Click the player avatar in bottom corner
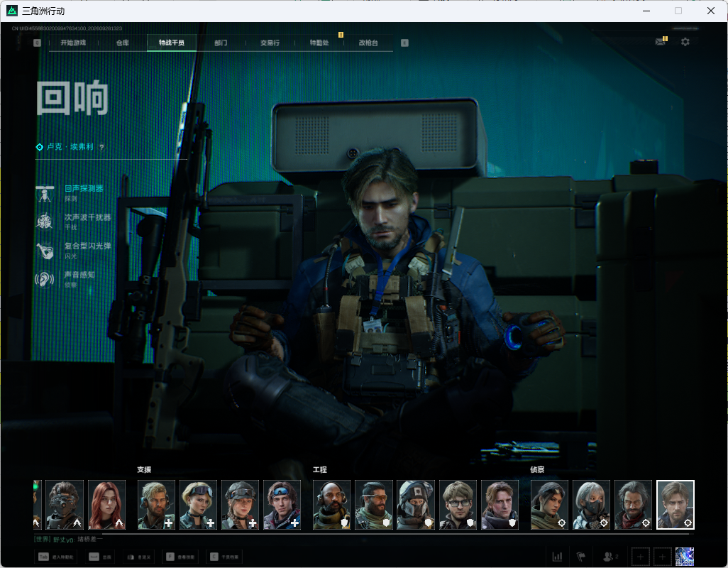 point(684,557)
